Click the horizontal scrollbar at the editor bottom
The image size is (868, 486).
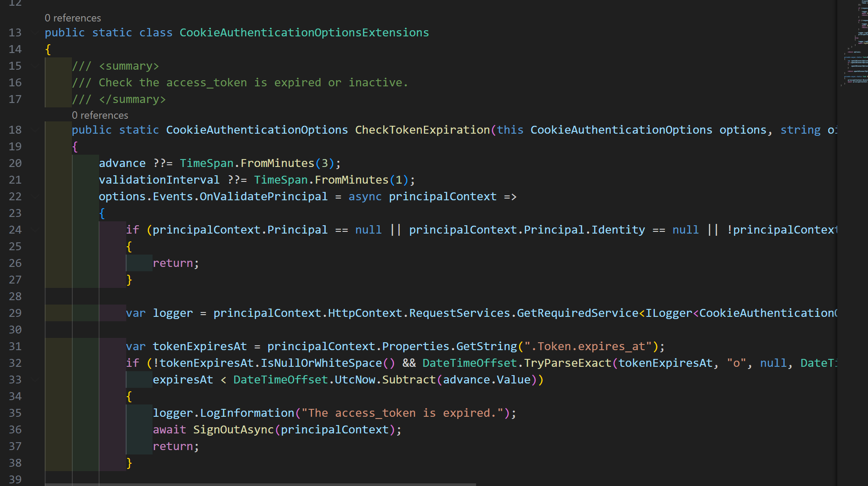[x=260, y=484]
